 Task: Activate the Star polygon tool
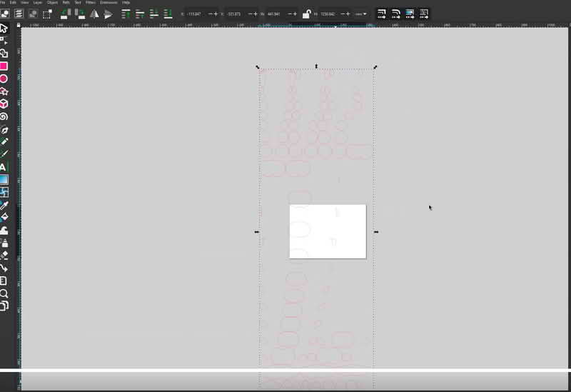pyautogui.click(x=4, y=91)
